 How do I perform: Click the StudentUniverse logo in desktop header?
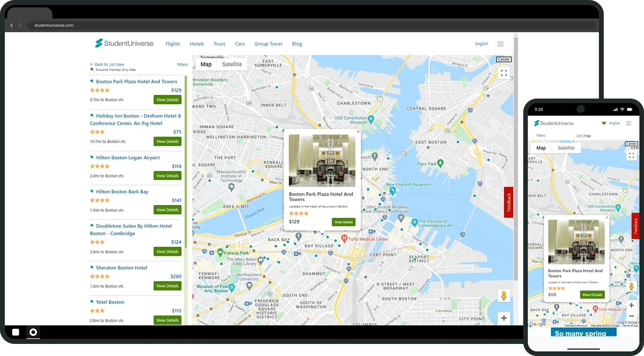pos(124,43)
